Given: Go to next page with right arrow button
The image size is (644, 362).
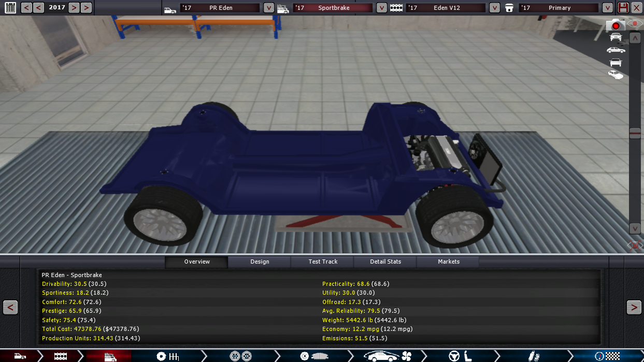Looking at the screenshot, I should (x=634, y=307).
